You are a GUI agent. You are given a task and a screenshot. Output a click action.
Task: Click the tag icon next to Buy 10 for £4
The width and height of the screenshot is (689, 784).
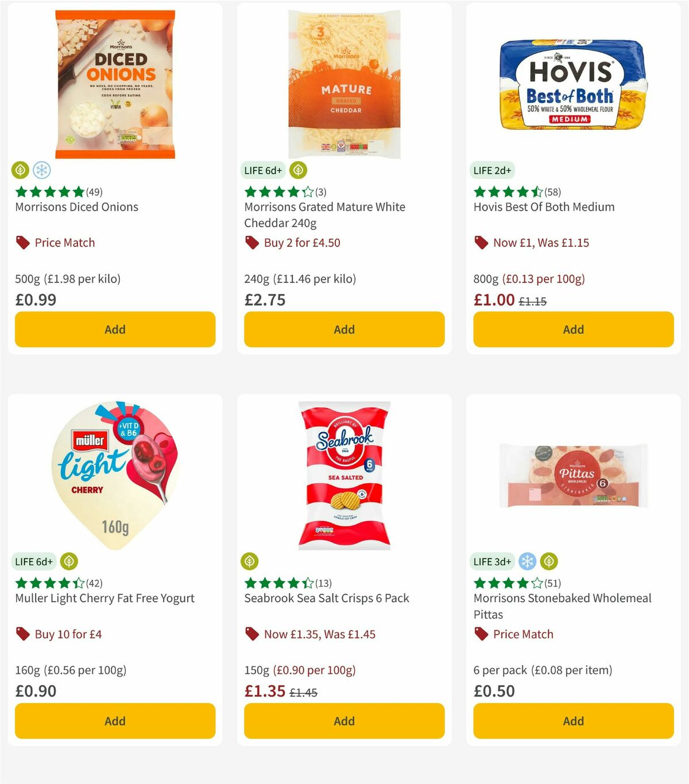22,634
